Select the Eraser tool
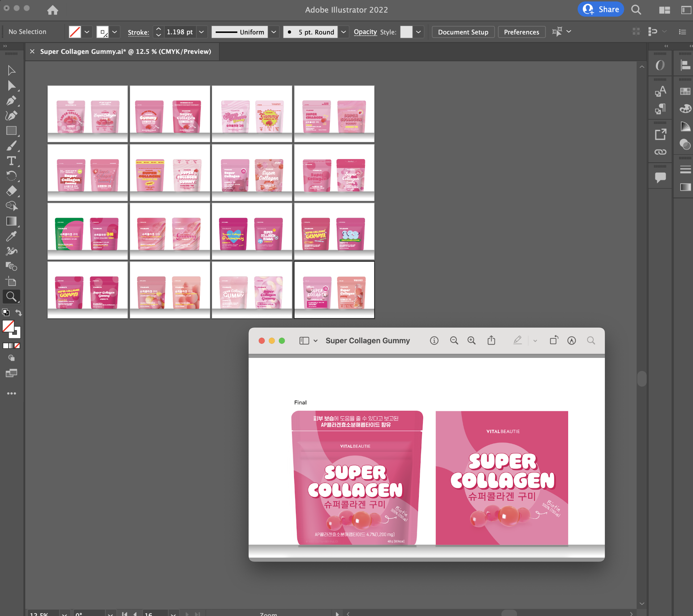 tap(11, 191)
